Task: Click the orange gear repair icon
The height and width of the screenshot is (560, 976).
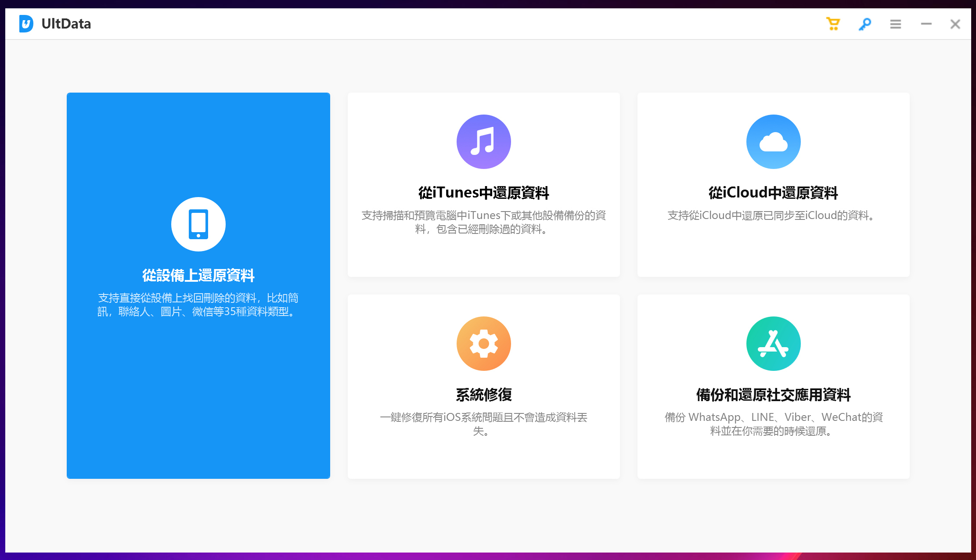Action: pyautogui.click(x=484, y=344)
